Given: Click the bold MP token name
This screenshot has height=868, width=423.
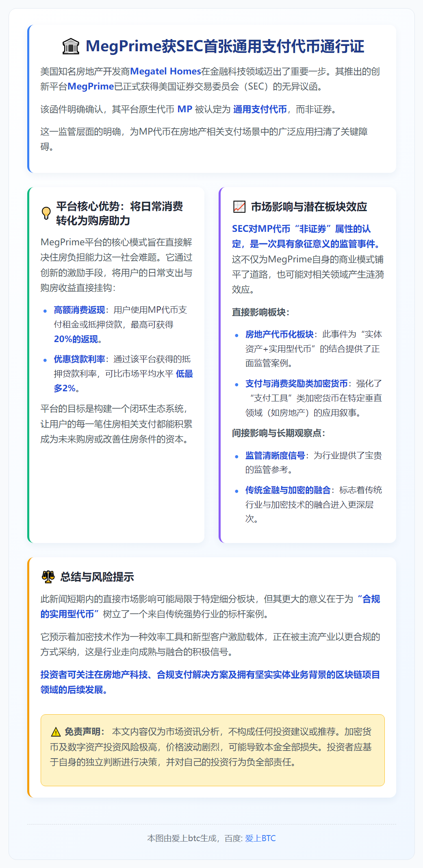Looking at the screenshot, I should (x=185, y=109).
